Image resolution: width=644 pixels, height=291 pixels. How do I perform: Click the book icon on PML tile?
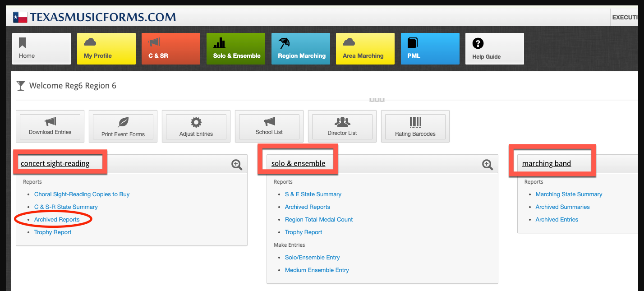coord(413,43)
